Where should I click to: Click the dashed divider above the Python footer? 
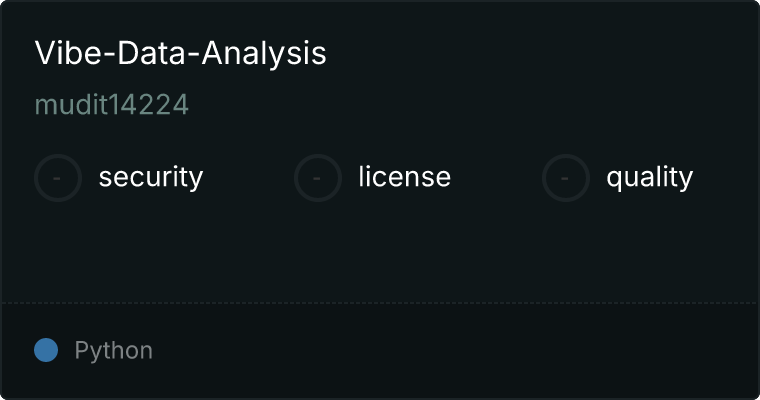click(x=380, y=303)
